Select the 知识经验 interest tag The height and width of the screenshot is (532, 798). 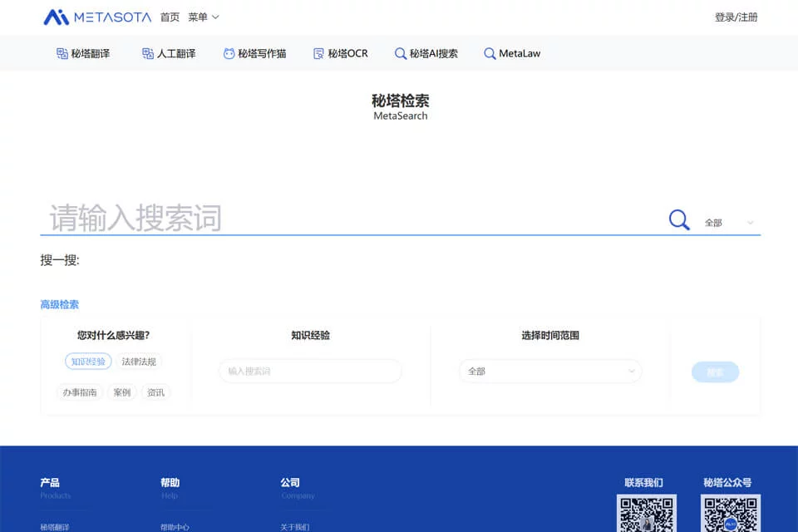(88, 362)
